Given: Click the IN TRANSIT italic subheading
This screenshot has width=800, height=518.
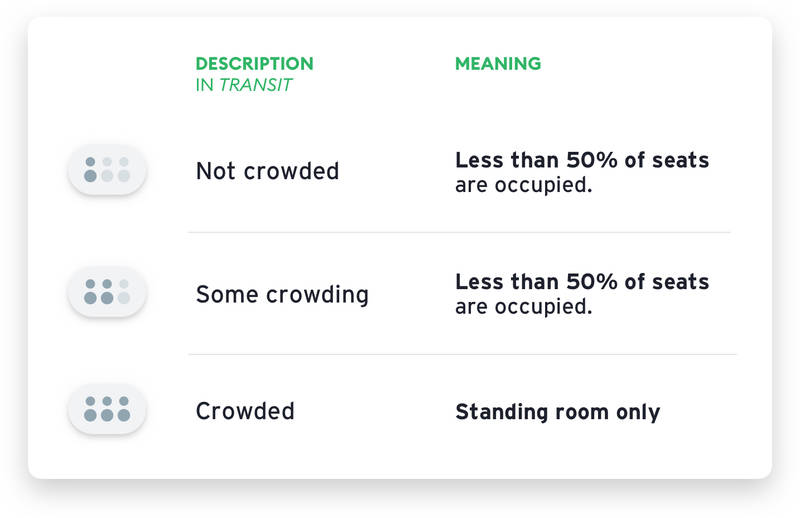Looking at the screenshot, I should [244, 85].
